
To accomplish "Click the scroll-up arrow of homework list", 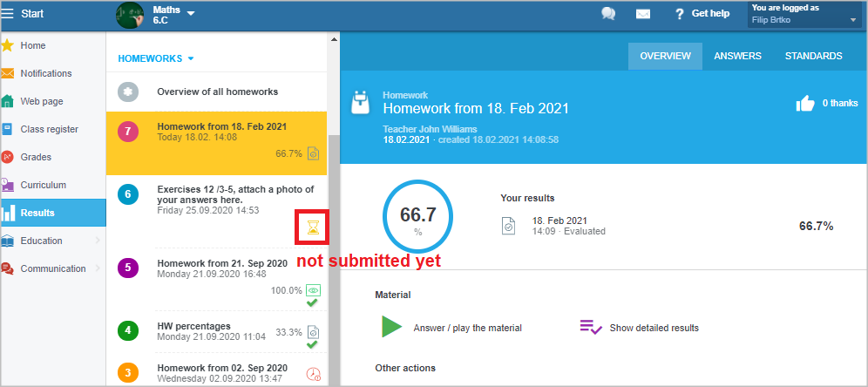I will tap(333, 38).
